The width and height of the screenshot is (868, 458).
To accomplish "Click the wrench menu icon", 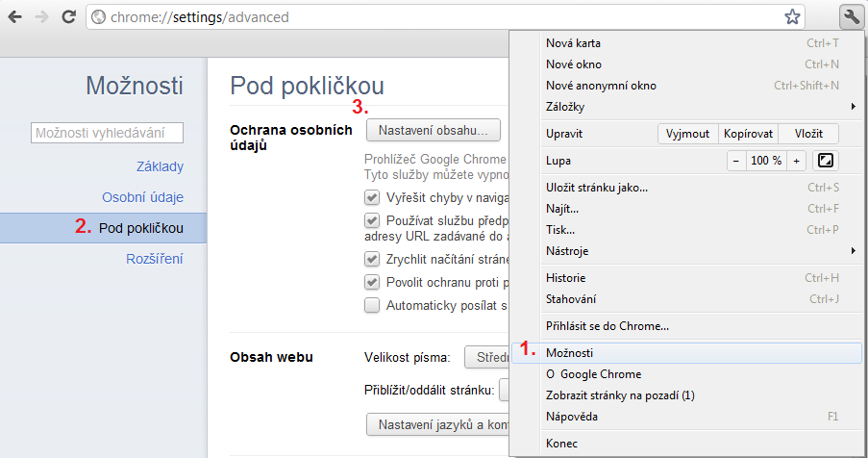I will coord(849,16).
